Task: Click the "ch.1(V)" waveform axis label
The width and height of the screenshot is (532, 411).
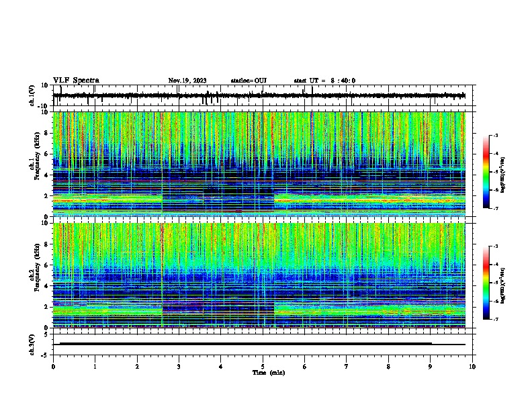Action: (x=32, y=95)
